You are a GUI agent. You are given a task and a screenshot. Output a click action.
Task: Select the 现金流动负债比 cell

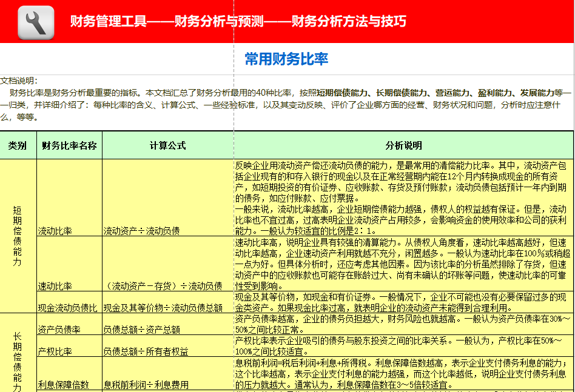tap(67, 308)
